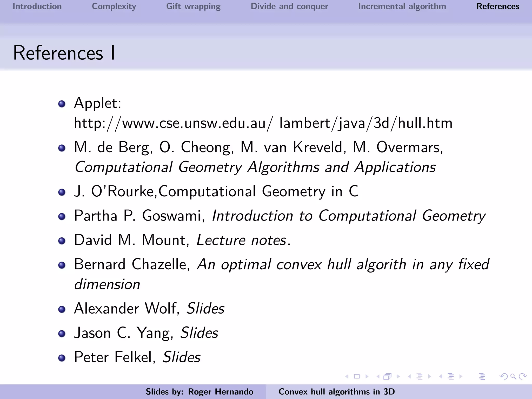Click 'J. O'Rourke,Computational Geometry in C'
The width and height of the screenshot is (532, 399).
(x=216, y=191)
